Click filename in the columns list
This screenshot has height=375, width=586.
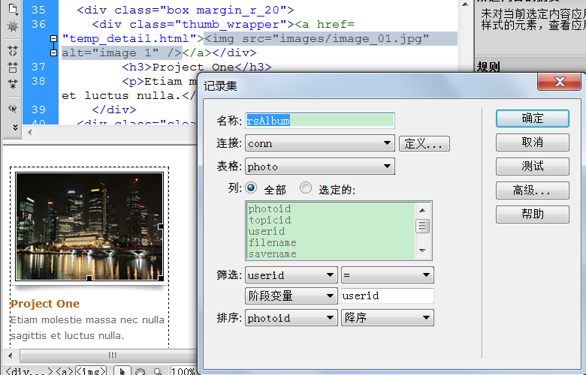point(272,242)
